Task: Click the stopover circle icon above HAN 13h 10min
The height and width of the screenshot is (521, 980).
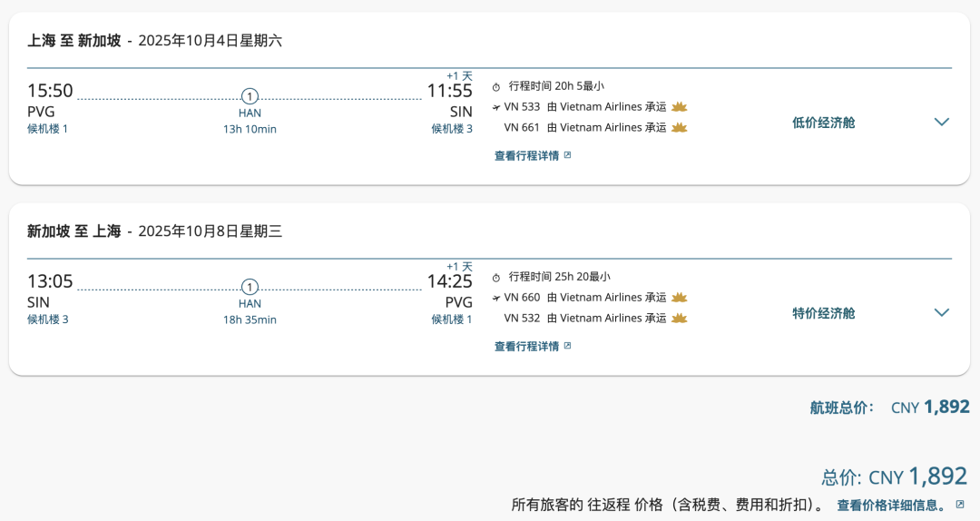Action: (250, 96)
